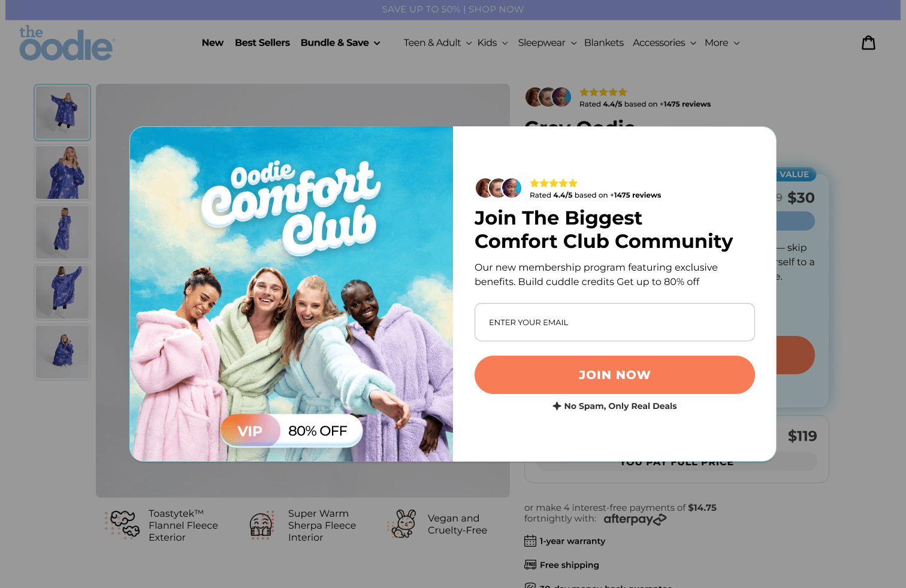This screenshot has width=906, height=588.
Task: Open the Best Sellers menu item
Action: point(262,43)
